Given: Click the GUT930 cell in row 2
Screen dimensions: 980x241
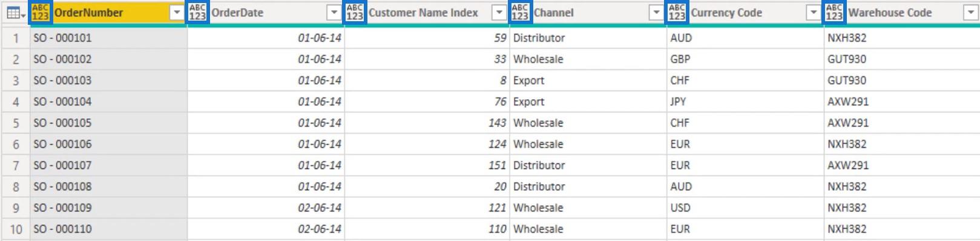Looking at the screenshot, I should point(902,59).
